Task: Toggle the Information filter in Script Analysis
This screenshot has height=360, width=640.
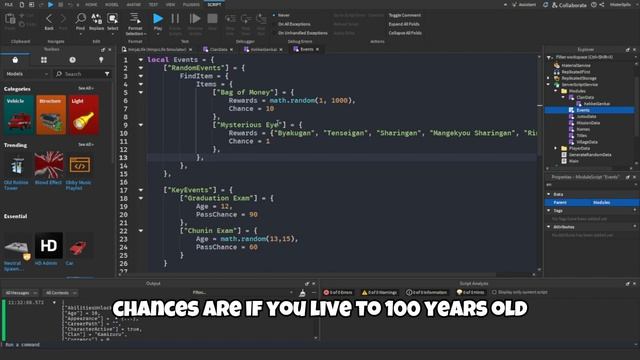Action: tap(427, 292)
